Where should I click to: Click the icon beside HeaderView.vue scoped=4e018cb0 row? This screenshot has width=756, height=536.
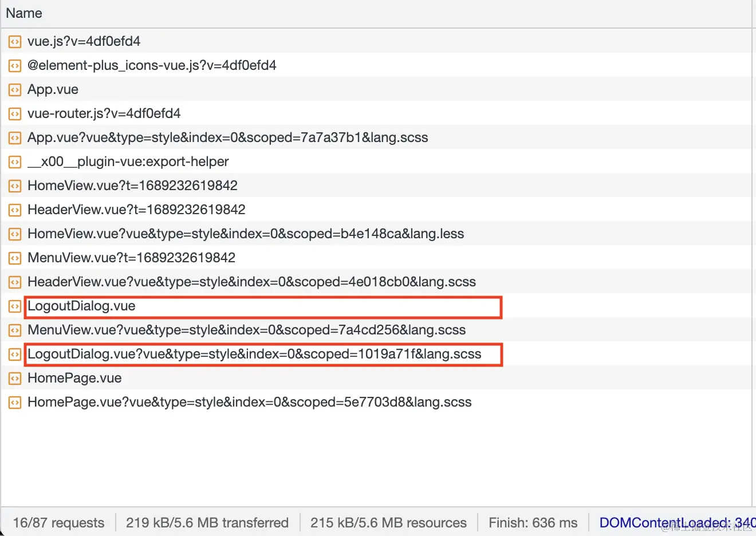15,282
